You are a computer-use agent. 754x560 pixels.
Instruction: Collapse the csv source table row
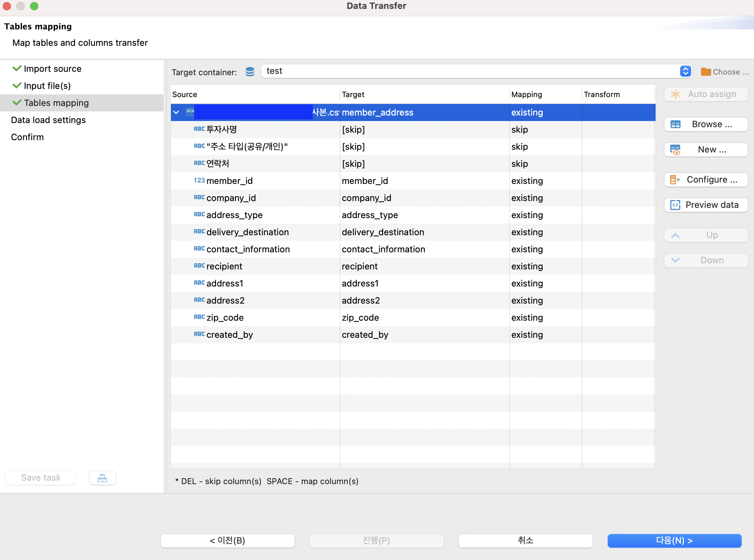point(176,112)
